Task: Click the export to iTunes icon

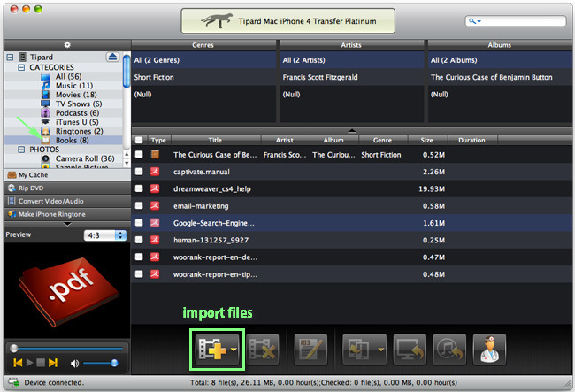Action: coord(449,350)
